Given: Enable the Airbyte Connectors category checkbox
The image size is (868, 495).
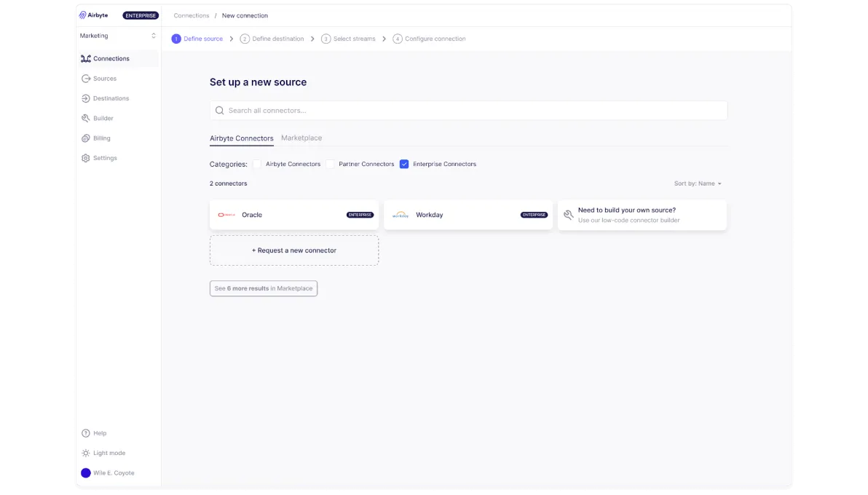Looking at the screenshot, I should (257, 165).
